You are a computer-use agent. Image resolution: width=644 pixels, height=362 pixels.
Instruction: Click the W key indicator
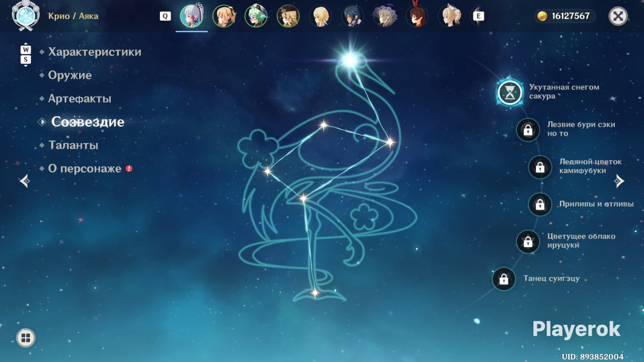26,50
